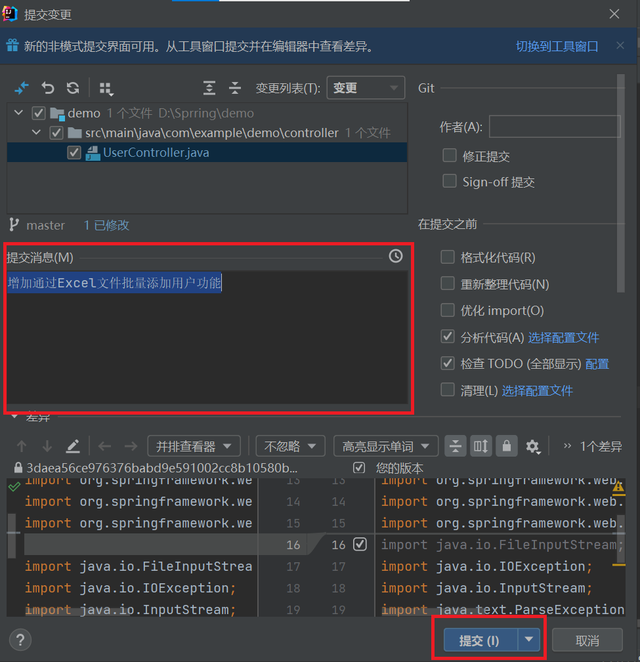Uncheck UserController.java checkbox
This screenshot has width=640, height=662.
pos(74,152)
